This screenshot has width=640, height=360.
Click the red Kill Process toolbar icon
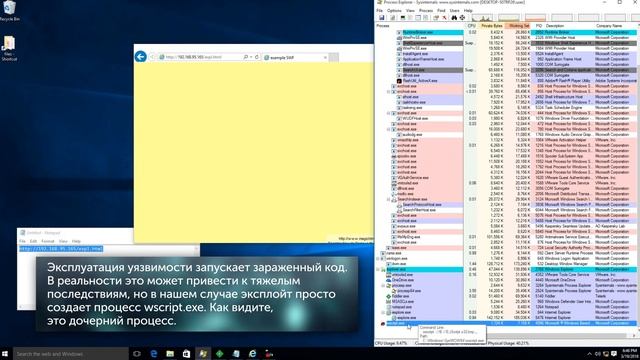[x=444, y=18]
